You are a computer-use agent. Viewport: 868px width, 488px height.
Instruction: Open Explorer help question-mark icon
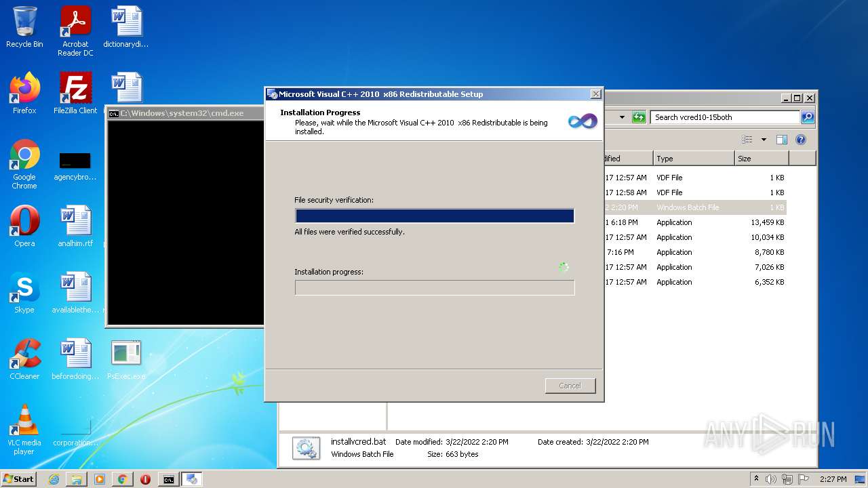point(801,140)
